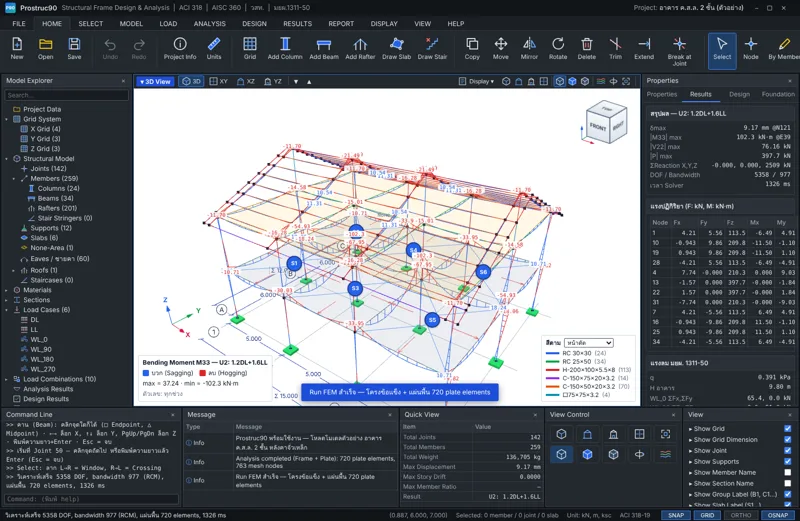800x521 pixels.
Task: Open the 3D View dropdown
Action: [155, 82]
